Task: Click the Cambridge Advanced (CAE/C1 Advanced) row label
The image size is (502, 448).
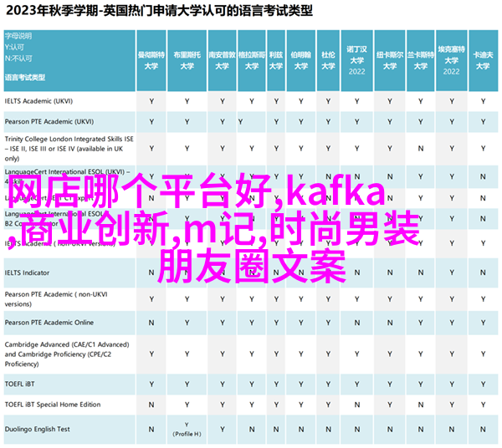Action: tap(67, 354)
